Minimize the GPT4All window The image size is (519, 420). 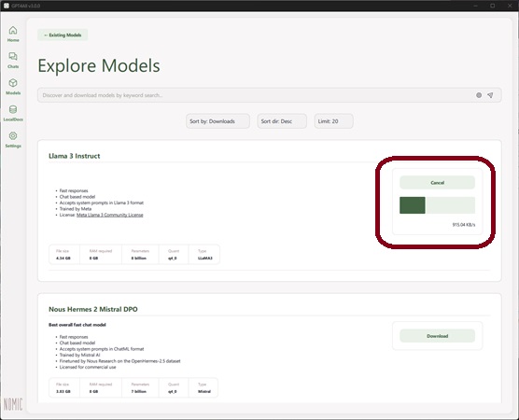coord(476,6)
